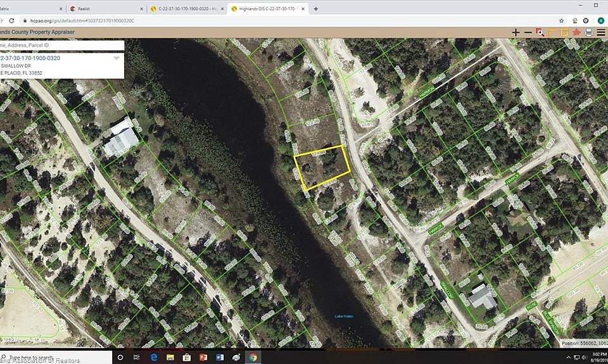Collapse the parcel result dropdown arrow

point(117,58)
